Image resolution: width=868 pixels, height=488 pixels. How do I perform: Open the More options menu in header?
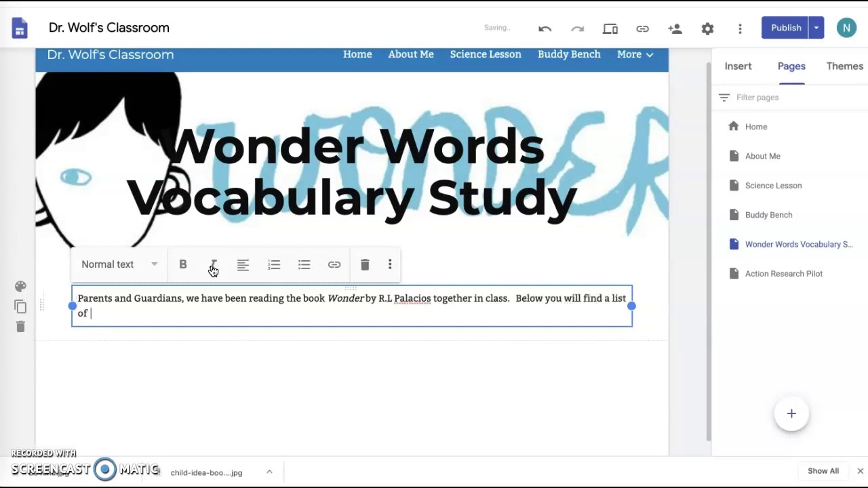[740, 28]
